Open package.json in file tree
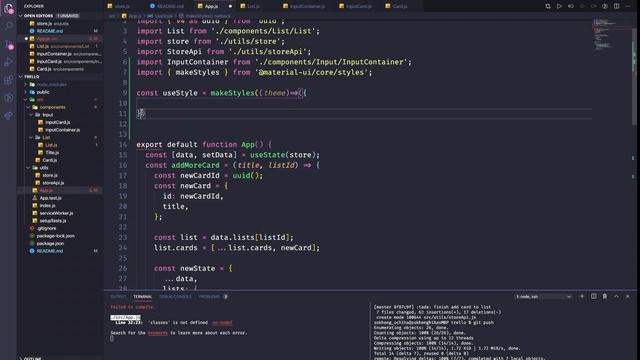Screen dimensions: 640x360 click(50, 243)
